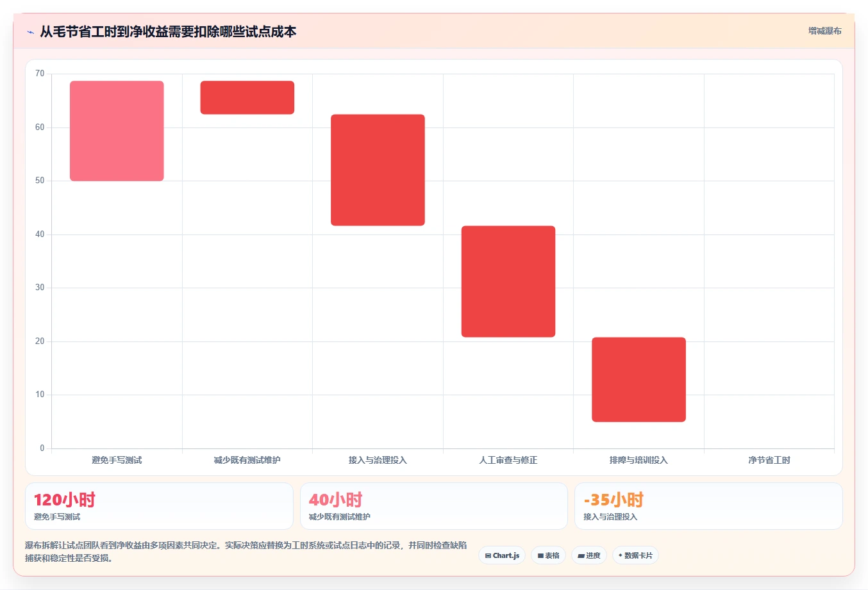868x590 pixels.
Task: Click the red 人工审查与修正 bar
Action: 508,281
